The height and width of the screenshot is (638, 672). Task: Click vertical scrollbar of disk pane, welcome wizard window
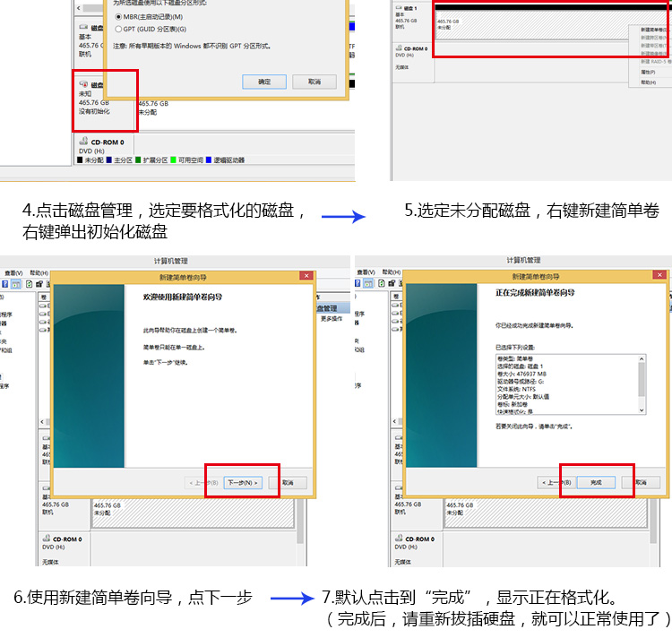[300, 522]
